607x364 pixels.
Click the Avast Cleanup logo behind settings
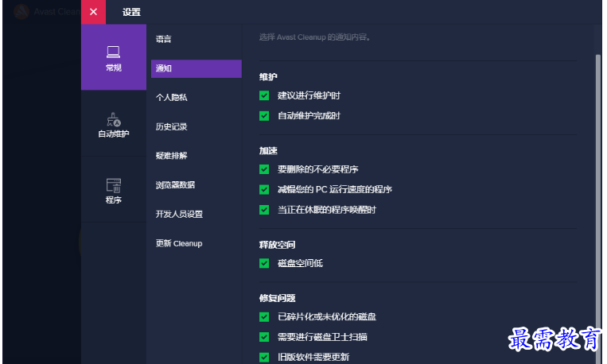click(21, 12)
